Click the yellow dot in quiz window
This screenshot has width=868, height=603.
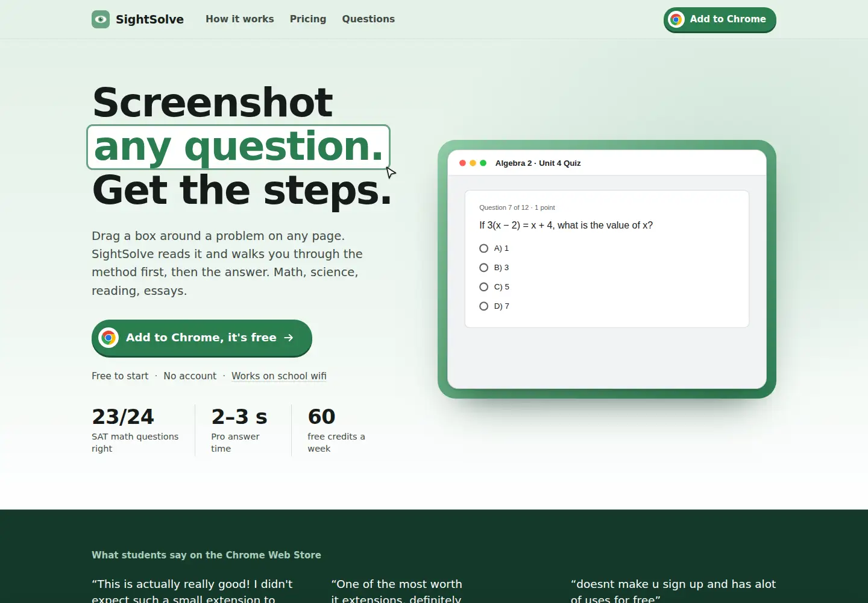[473, 163]
